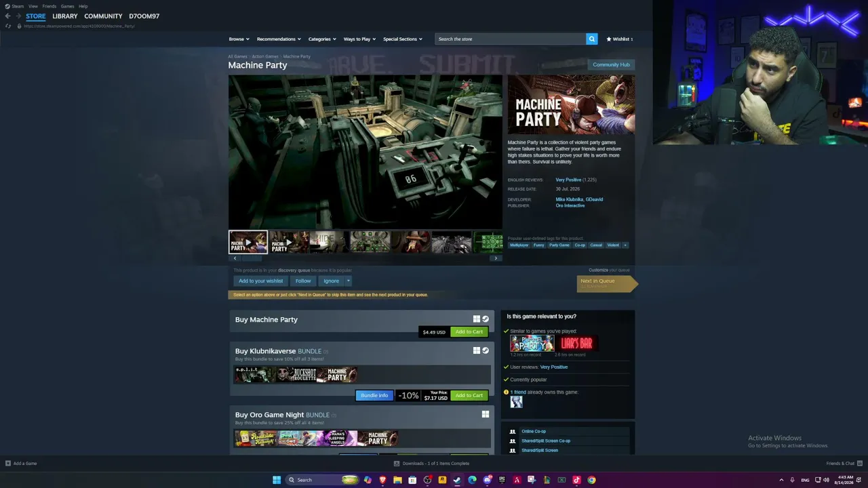This screenshot has height=488, width=868.
Task: Click the volume icon in system tray
Action: [x=826, y=480]
